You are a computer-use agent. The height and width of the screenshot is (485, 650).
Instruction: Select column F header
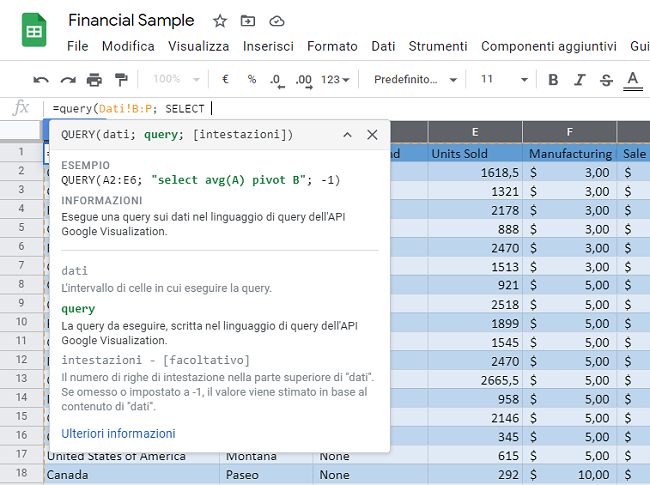(570, 132)
